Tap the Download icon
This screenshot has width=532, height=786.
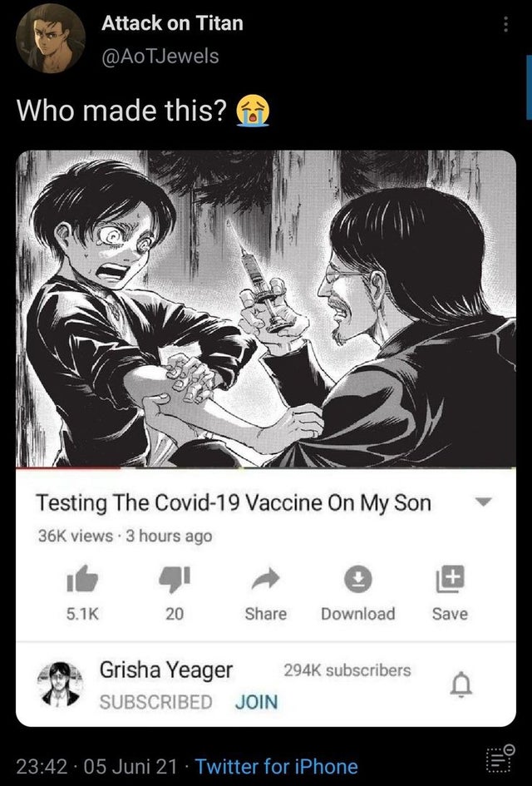click(357, 579)
